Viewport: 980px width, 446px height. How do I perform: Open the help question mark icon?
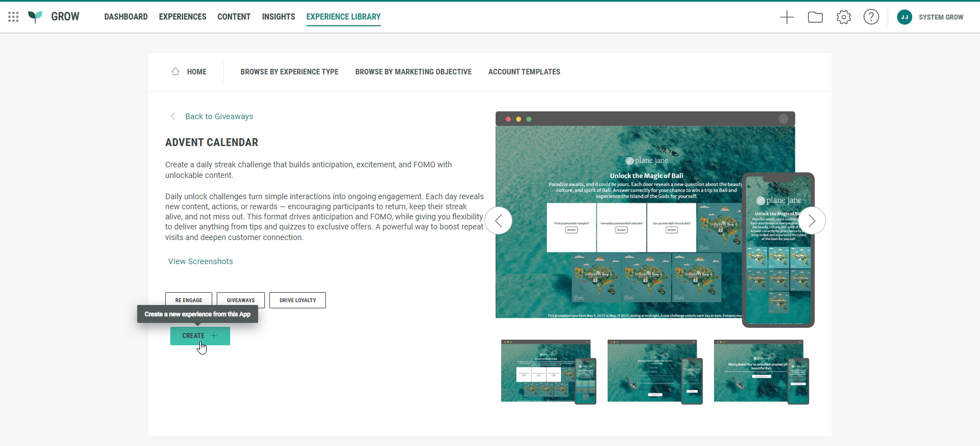pos(871,17)
